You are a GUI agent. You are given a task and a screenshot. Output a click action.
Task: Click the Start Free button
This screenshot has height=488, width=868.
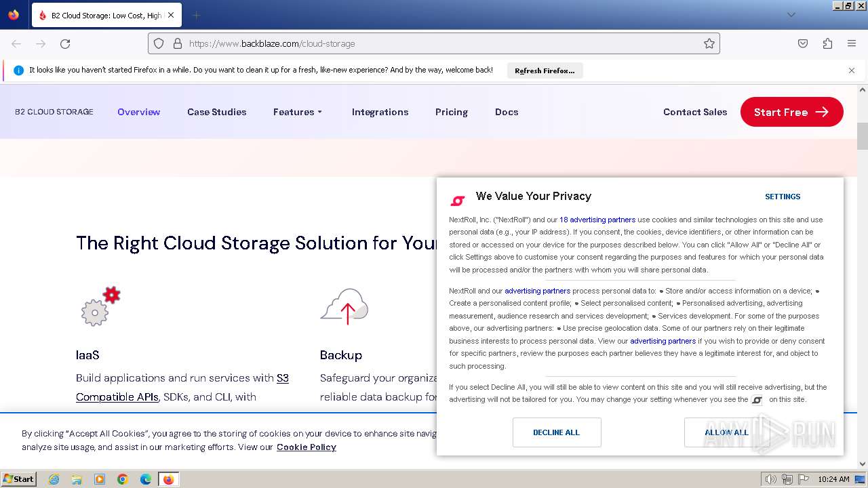791,112
